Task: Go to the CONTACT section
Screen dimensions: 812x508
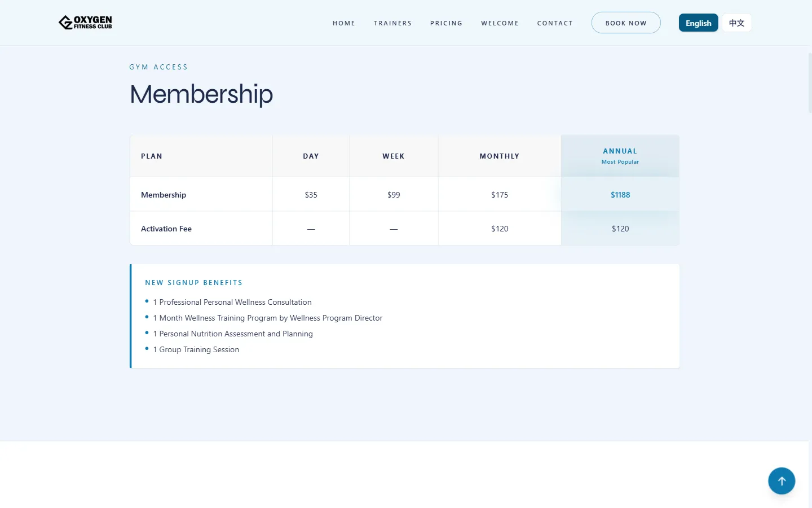Action: coord(555,23)
